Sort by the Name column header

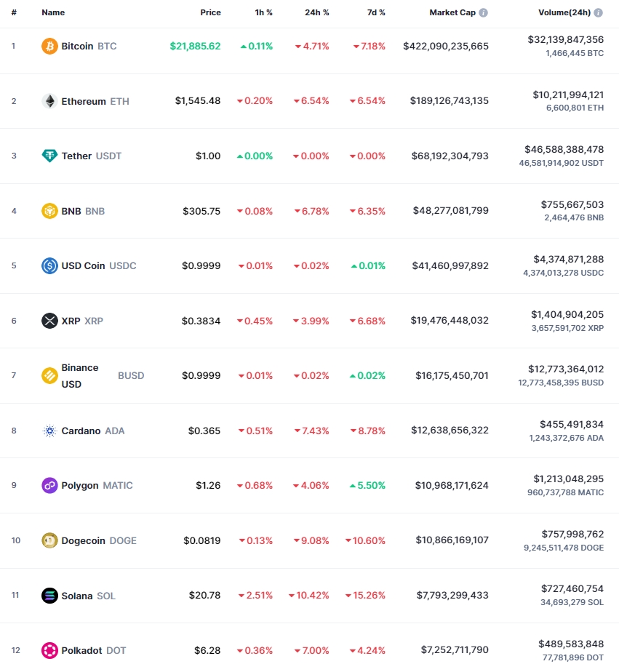53,12
